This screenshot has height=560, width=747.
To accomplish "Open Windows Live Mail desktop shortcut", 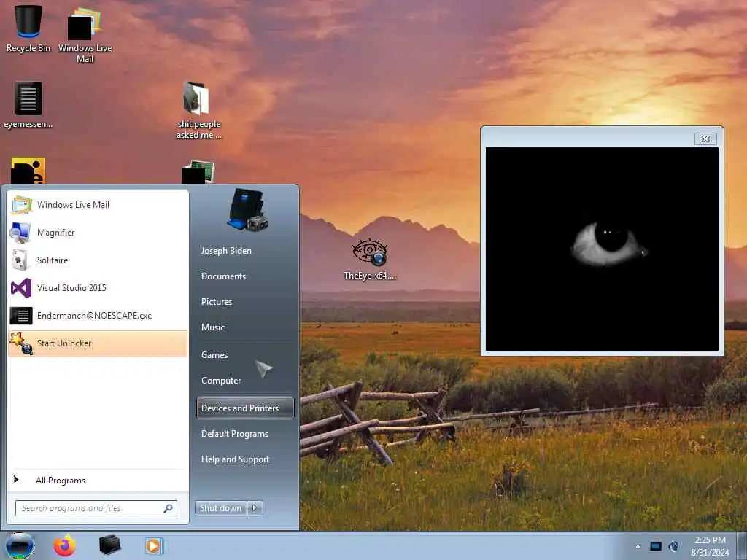I will [x=85, y=34].
